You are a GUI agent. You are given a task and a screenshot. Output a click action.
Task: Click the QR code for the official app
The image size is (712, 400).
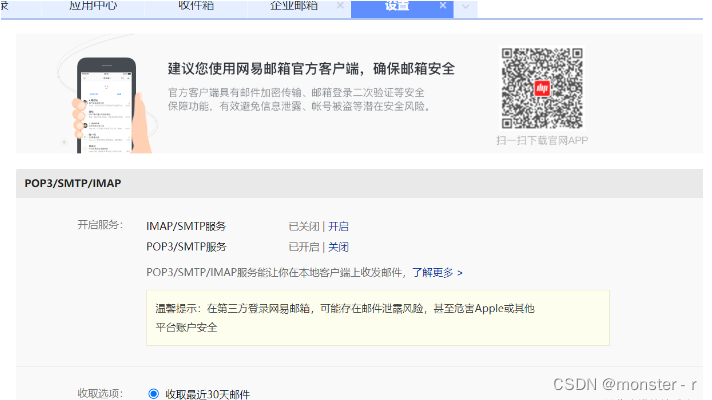[542, 88]
